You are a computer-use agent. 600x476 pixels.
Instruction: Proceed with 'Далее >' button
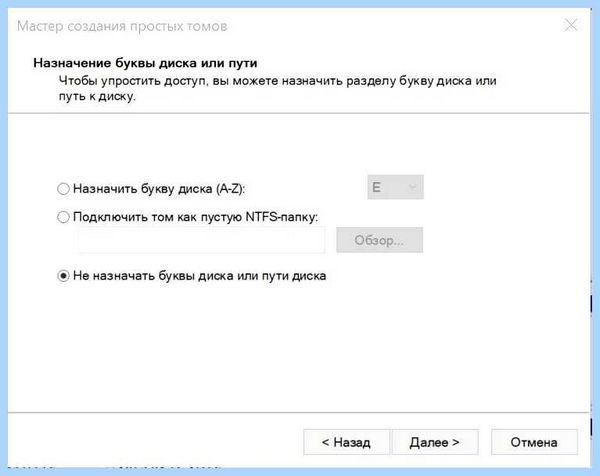click(435, 442)
